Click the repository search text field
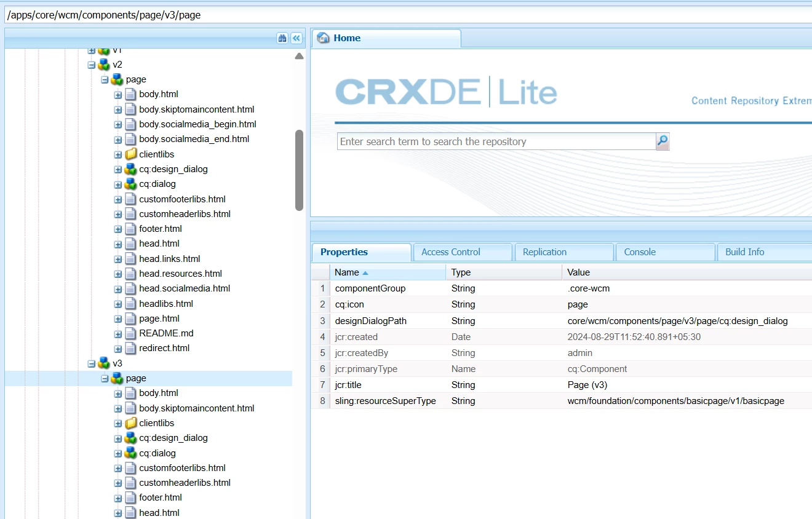The width and height of the screenshot is (812, 519). (x=497, y=141)
